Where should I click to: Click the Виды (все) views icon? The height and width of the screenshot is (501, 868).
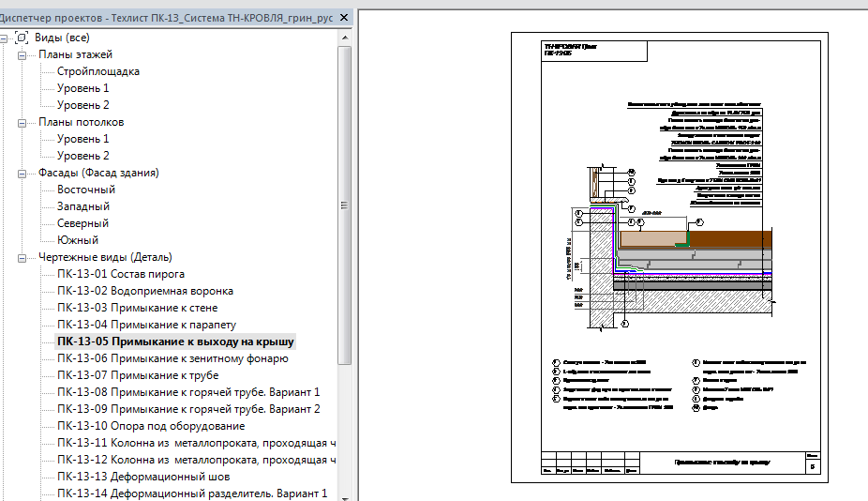pos(22,38)
